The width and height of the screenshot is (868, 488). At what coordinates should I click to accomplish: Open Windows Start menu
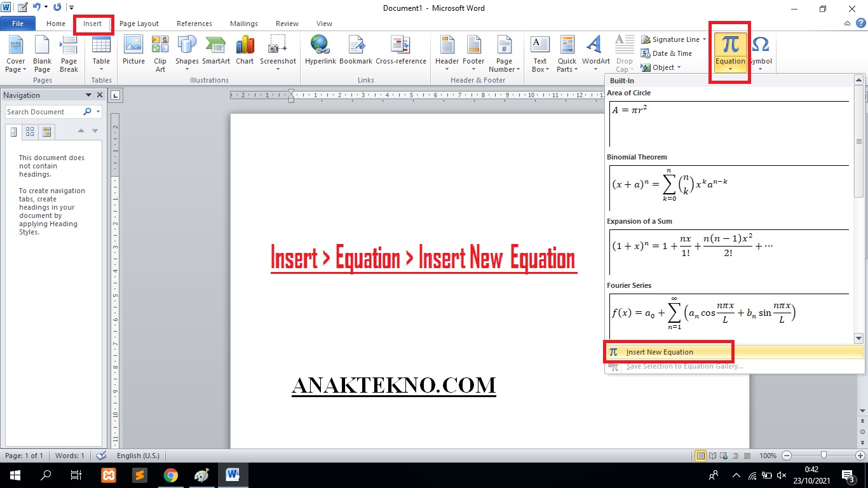click(14, 475)
